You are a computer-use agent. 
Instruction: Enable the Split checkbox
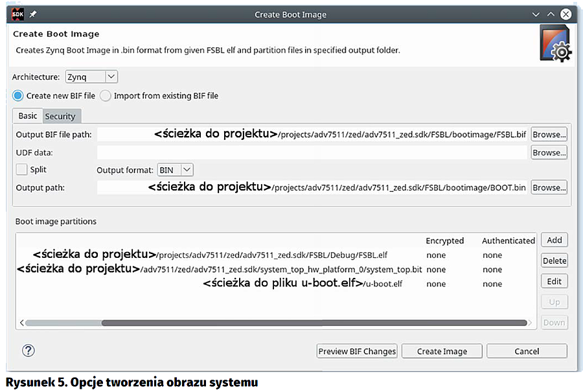(x=22, y=169)
